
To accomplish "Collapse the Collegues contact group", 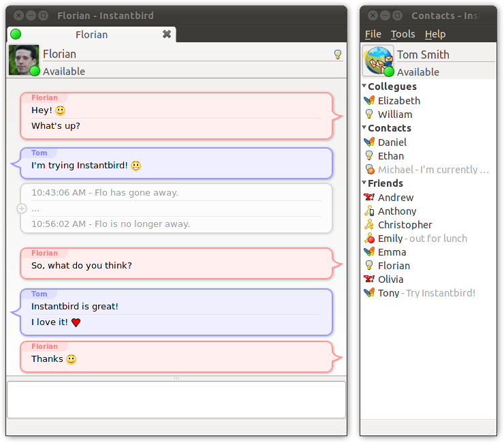I will [364, 86].
